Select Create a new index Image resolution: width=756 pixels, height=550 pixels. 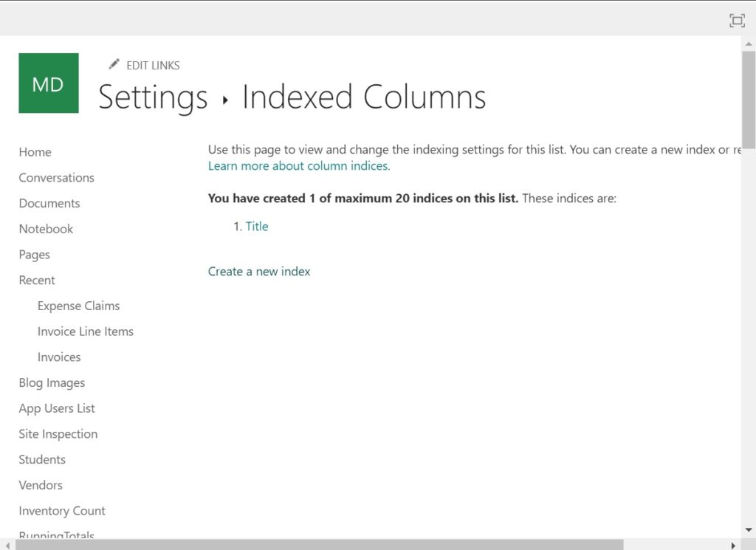(258, 271)
